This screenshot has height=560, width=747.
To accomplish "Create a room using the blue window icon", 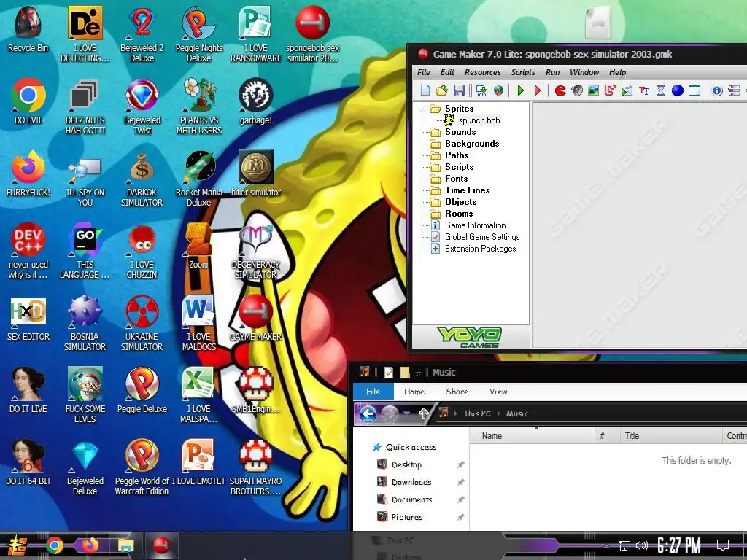I will pos(694,90).
